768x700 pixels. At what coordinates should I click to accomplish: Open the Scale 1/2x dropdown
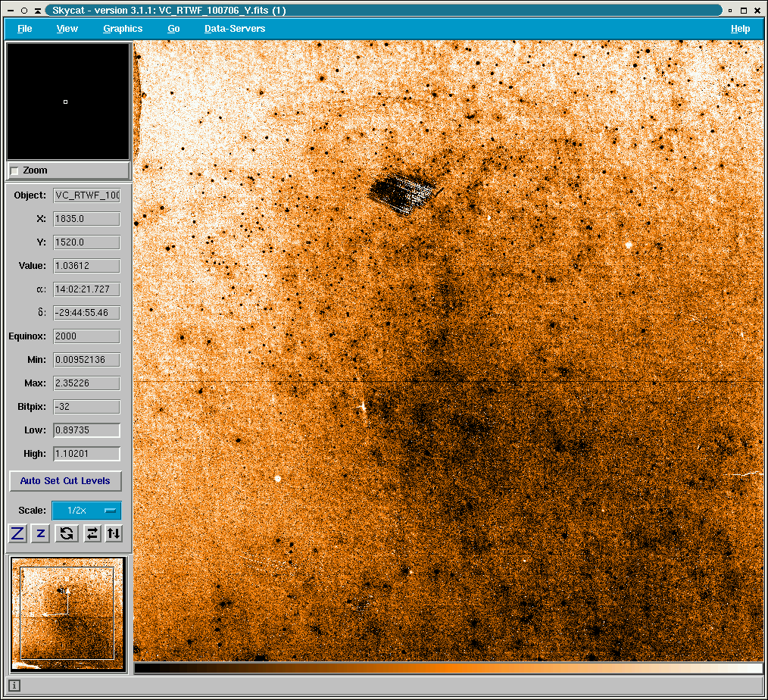(x=86, y=511)
